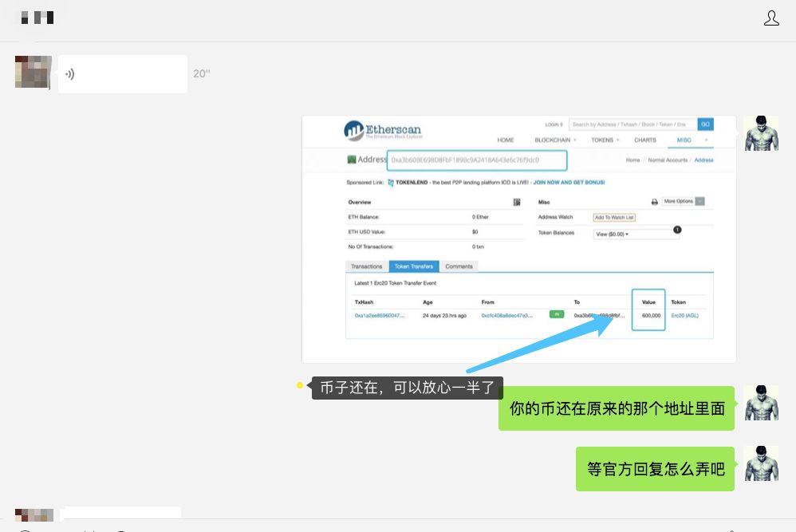The image size is (796, 532).
Task: Click the GO search button
Action: click(706, 125)
